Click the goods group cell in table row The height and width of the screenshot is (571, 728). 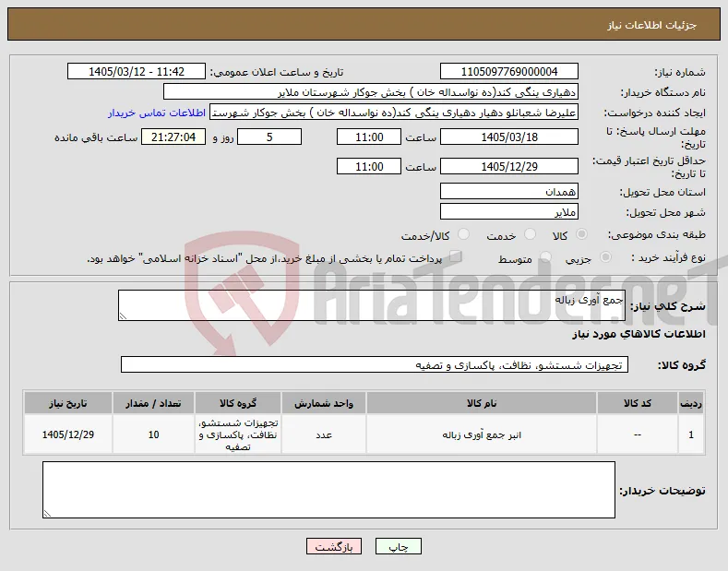238,434
